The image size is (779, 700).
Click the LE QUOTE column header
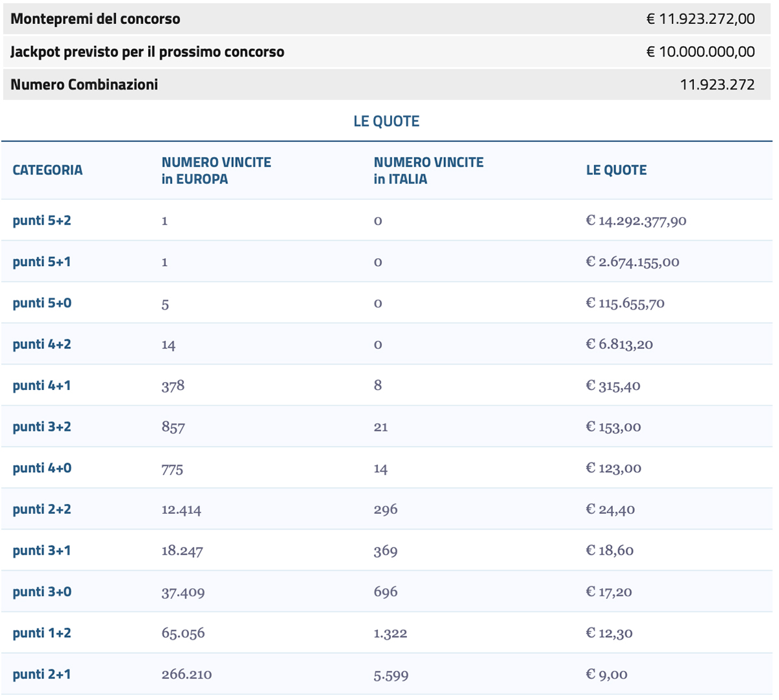pyautogui.click(x=615, y=170)
